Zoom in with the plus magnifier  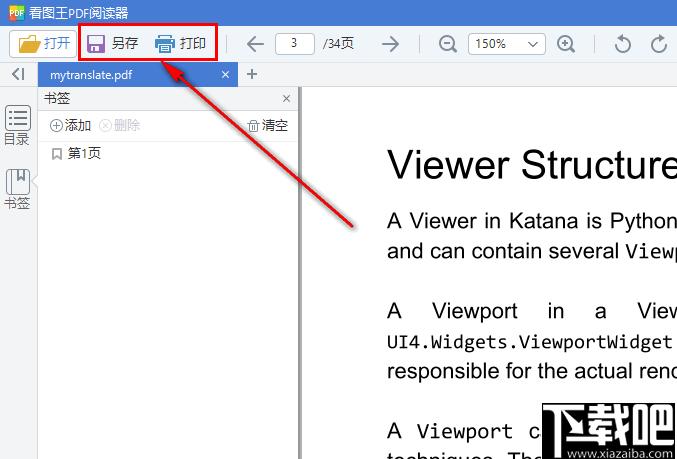[x=566, y=44]
